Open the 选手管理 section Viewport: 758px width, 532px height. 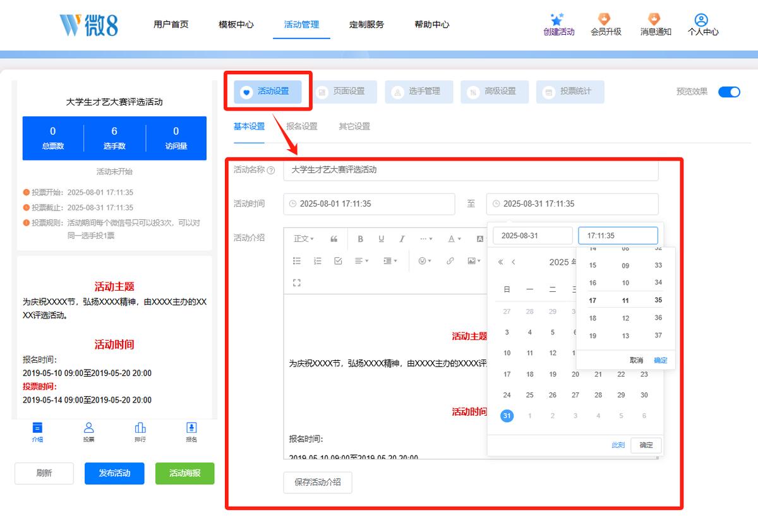tap(419, 92)
